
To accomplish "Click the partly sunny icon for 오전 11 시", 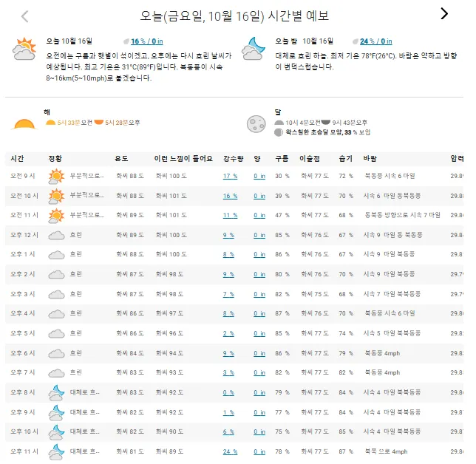I will pyautogui.click(x=56, y=216).
